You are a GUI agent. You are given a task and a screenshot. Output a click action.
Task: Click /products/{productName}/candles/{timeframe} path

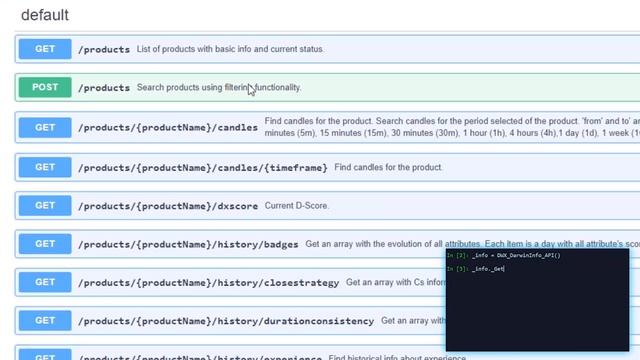point(203,167)
